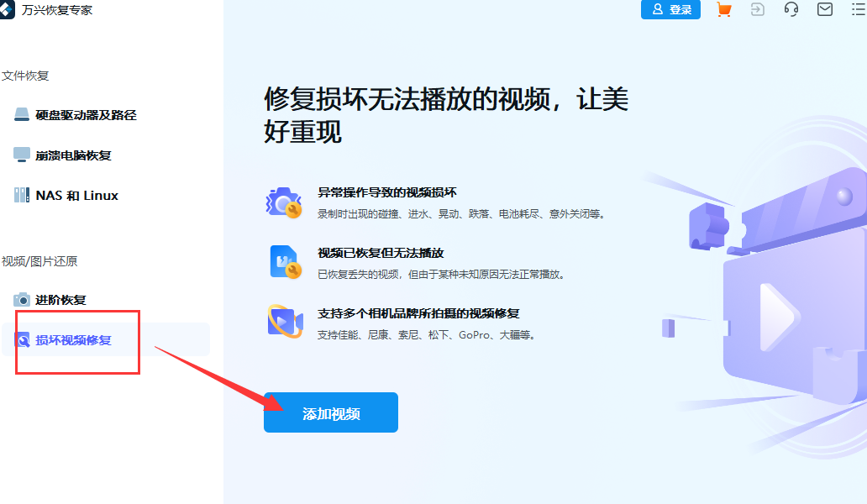This screenshot has height=504, width=867.
Task: Click the monitor icon beside 崩溃电脑恢复
Action: pyautogui.click(x=20, y=153)
